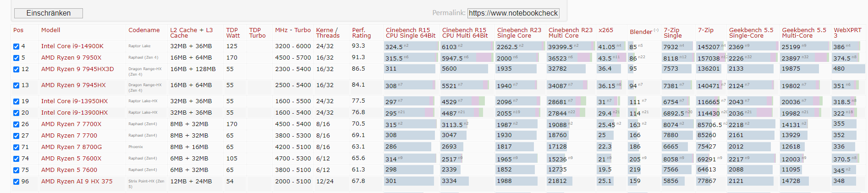
Task: Uncheck the AMD Ryzen 7 7700 checkbox
Action: [16, 136]
